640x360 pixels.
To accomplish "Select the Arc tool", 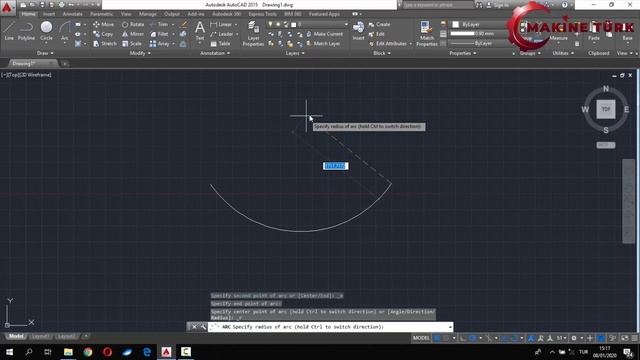I will (x=64, y=31).
